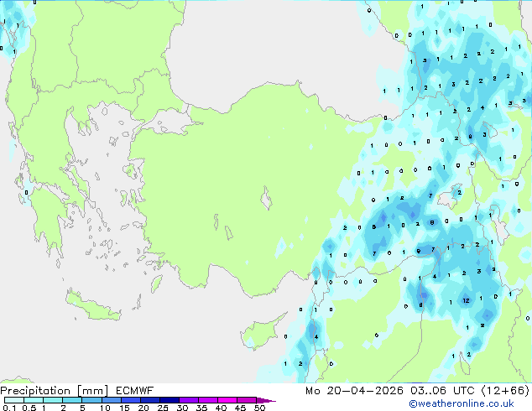Click the "[mm]" unit label

[x=92, y=391]
